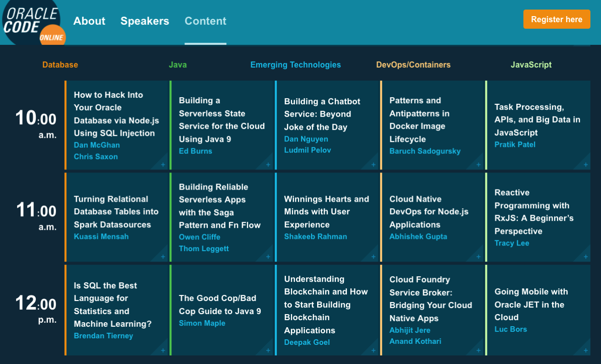The width and height of the screenshot is (601, 364).
Task: Open 'Cloud Native DevOps for Node.js' title
Action: [x=429, y=212]
